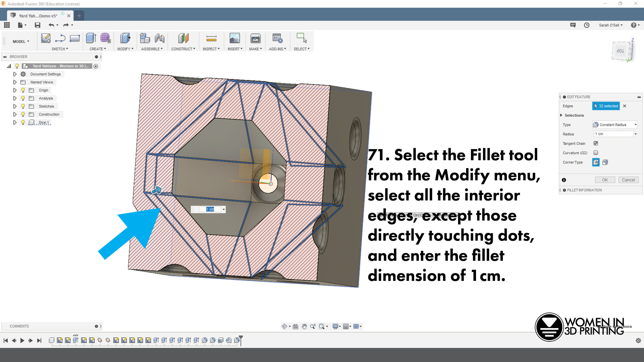This screenshot has height=362, width=644.
Task: Click the TOP face of the ViewCube
Action: tap(620, 50)
